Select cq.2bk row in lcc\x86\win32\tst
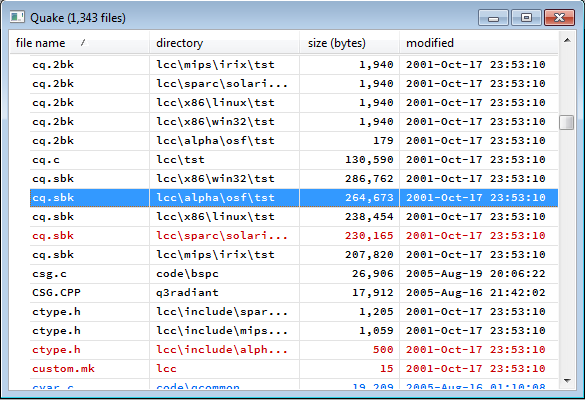The image size is (585, 400). (x=294, y=122)
